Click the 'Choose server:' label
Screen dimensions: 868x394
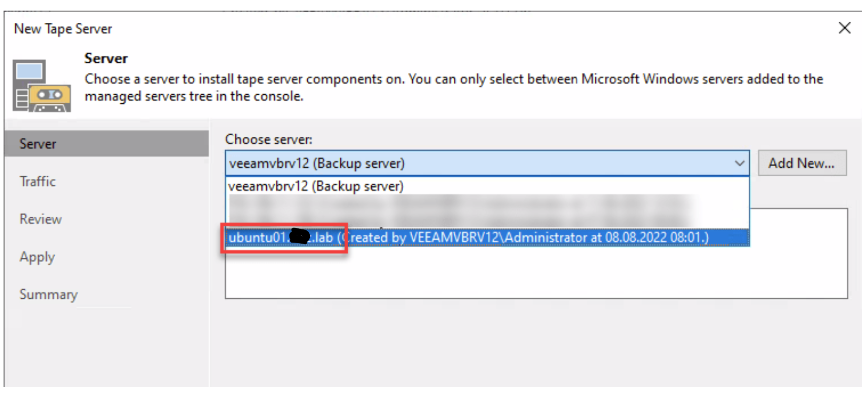pos(269,139)
